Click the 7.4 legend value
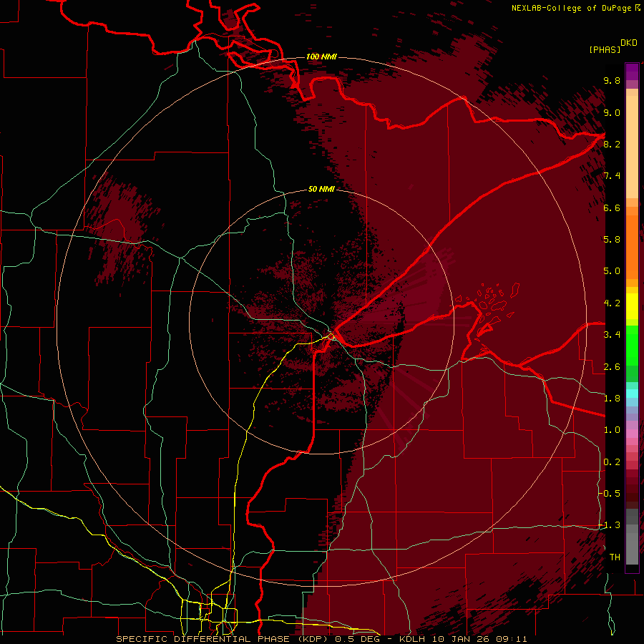This screenshot has height=644, width=644. pyautogui.click(x=612, y=176)
